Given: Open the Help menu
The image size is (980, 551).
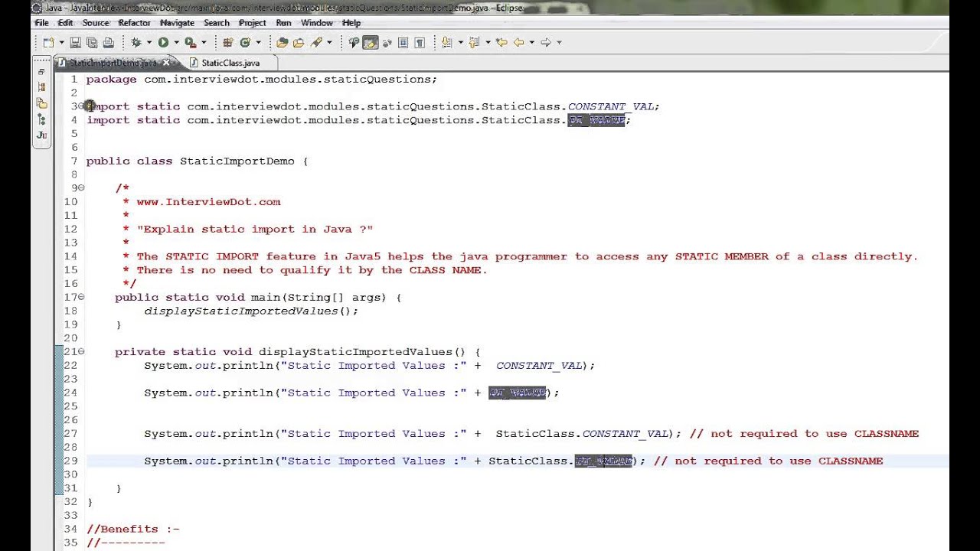Looking at the screenshot, I should (351, 23).
